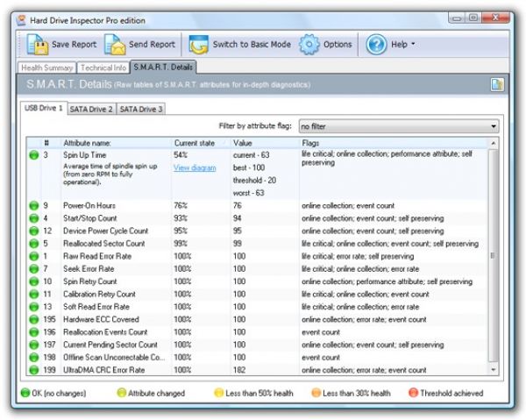Click the report page icon in S.M.A.R.T. header

(497, 84)
